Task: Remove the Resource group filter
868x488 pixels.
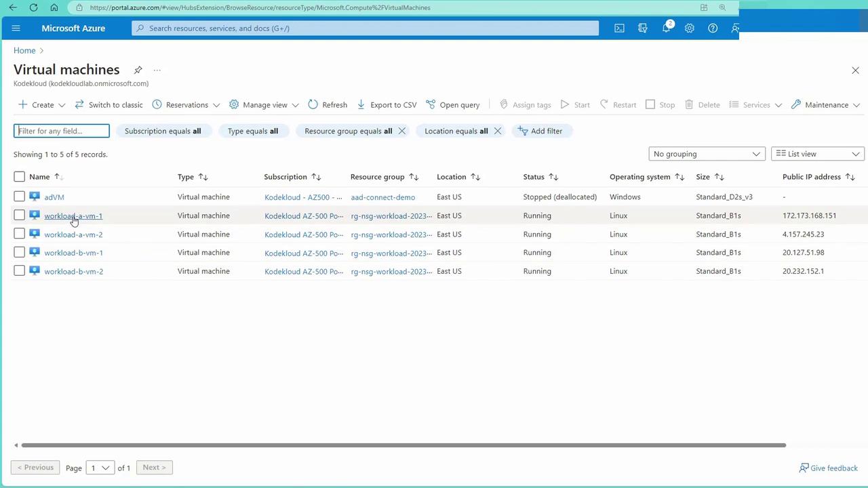Action: (x=402, y=131)
